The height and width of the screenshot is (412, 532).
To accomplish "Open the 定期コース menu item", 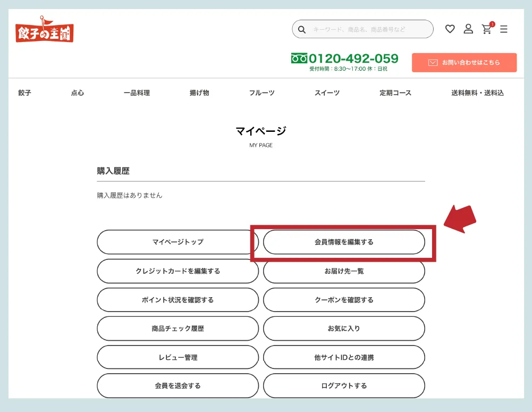I will (395, 93).
